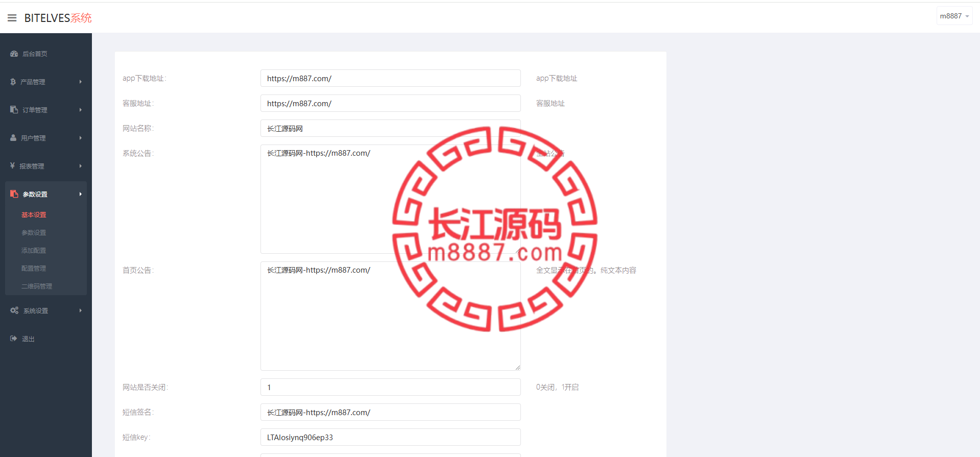
Task: Click the BITELVES系统 logo title
Action: click(x=58, y=18)
